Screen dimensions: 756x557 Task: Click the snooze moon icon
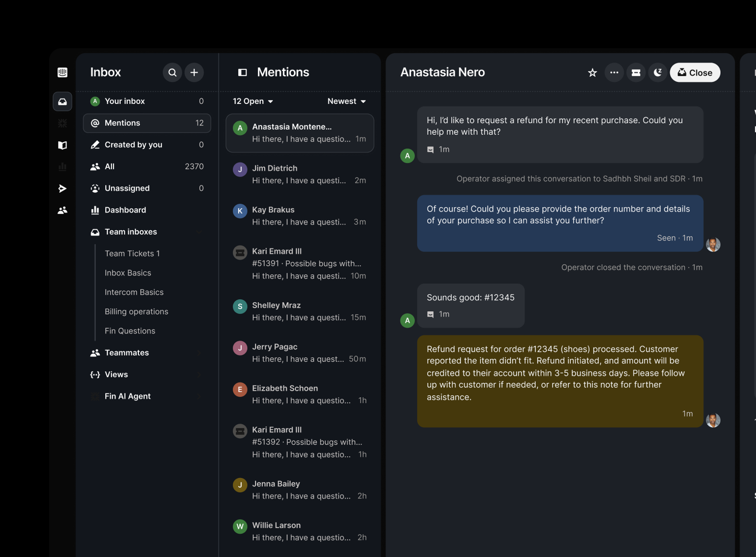click(x=658, y=72)
